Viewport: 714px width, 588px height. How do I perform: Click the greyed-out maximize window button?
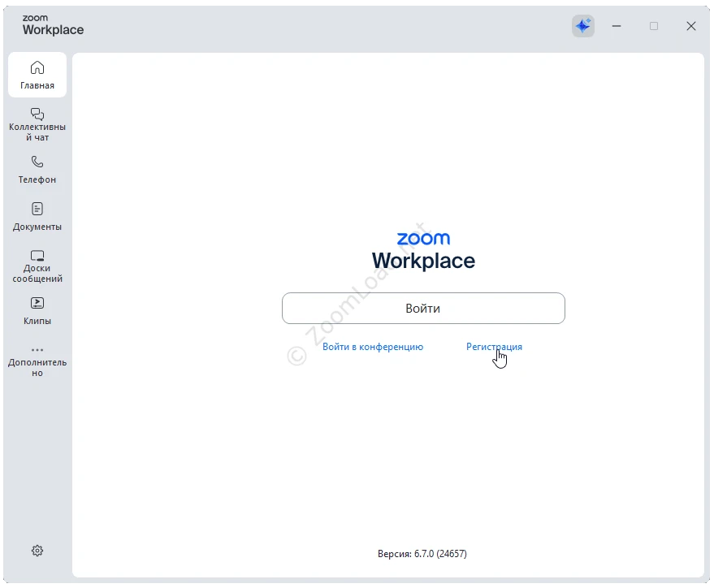point(654,26)
